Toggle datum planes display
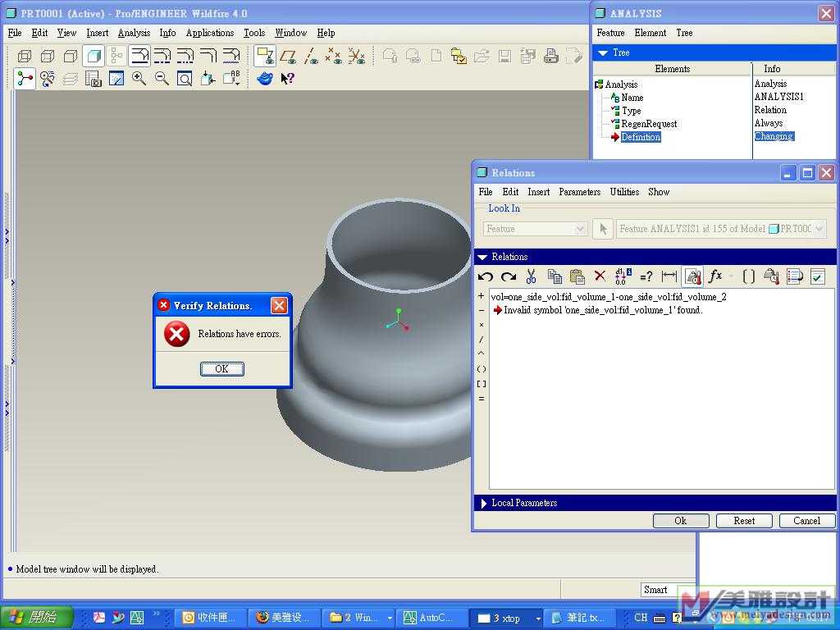 [x=288, y=56]
